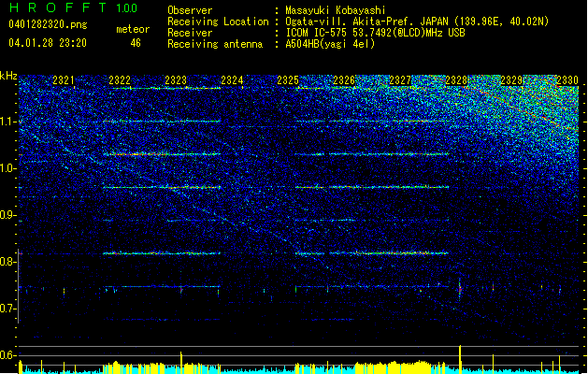
Task: Click the 2325 time marker
Action: click(x=288, y=80)
